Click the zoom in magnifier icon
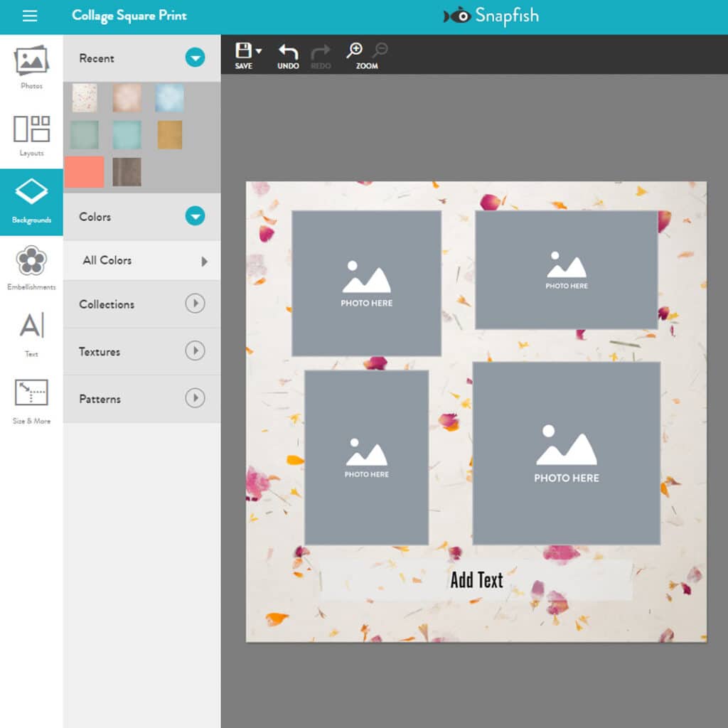The width and height of the screenshot is (728, 728). 354,51
